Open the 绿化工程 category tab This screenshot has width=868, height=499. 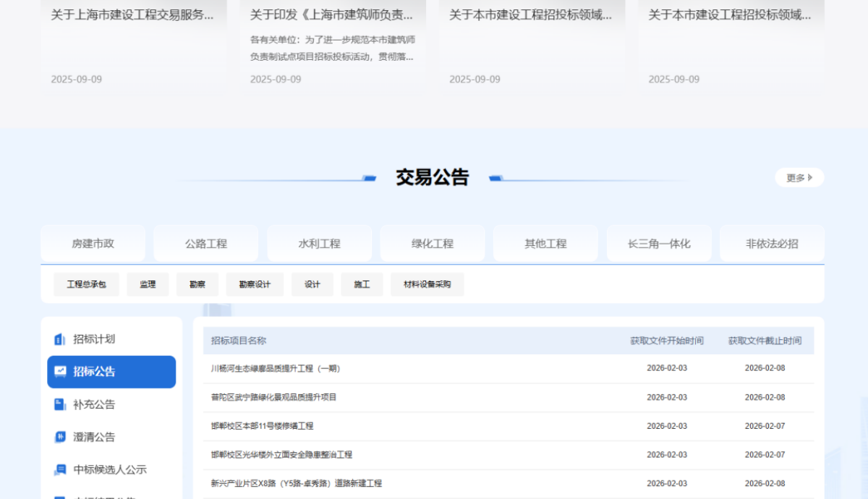pos(433,244)
